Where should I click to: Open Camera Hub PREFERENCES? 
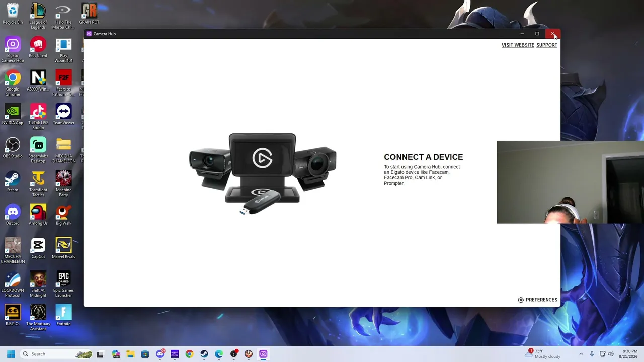coord(537,300)
